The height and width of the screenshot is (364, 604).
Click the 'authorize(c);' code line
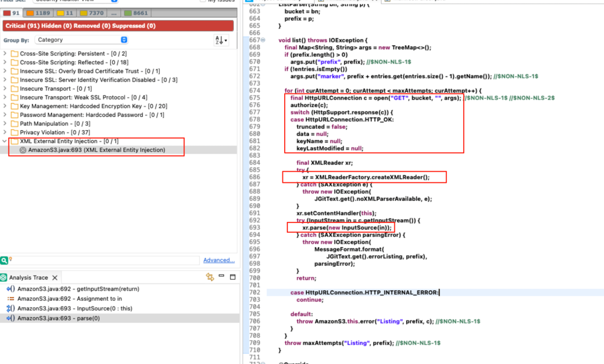point(309,105)
